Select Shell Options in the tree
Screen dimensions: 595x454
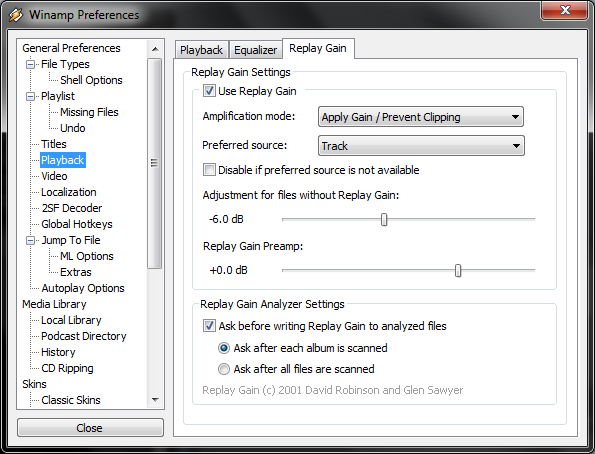pyautogui.click(x=91, y=80)
